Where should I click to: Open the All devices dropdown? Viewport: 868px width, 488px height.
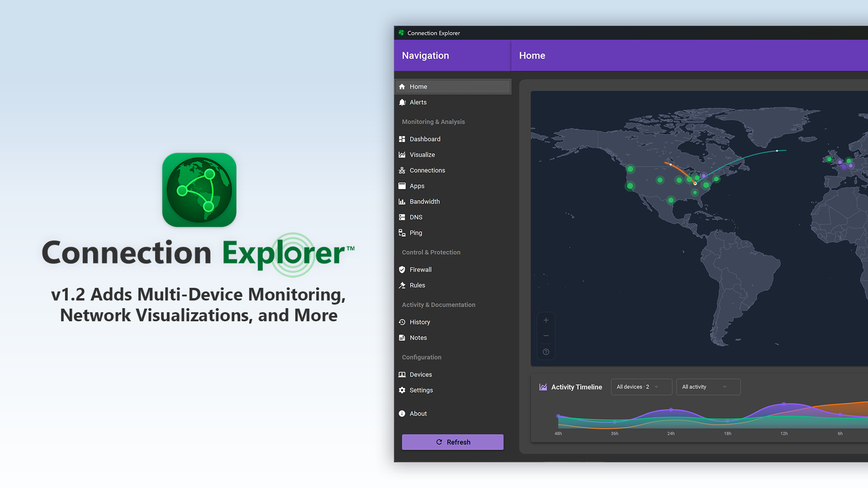(642, 387)
